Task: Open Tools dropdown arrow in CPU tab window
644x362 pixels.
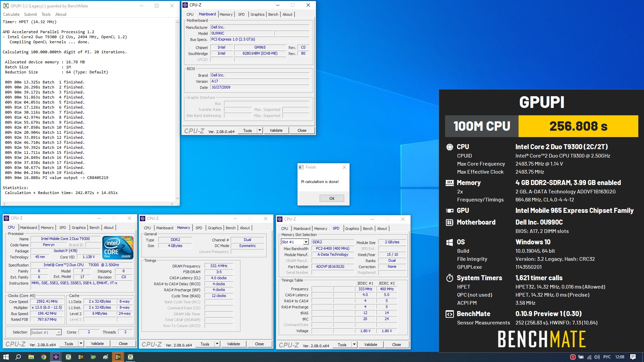Action: click(81, 344)
